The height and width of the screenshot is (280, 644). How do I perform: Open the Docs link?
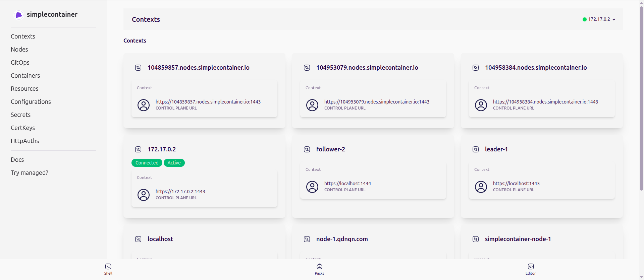(17, 160)
